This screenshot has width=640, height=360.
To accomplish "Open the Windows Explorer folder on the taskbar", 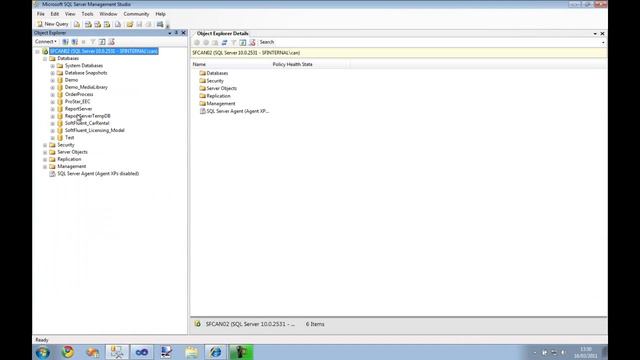I will pyautogui.click(x=192, y=352).
